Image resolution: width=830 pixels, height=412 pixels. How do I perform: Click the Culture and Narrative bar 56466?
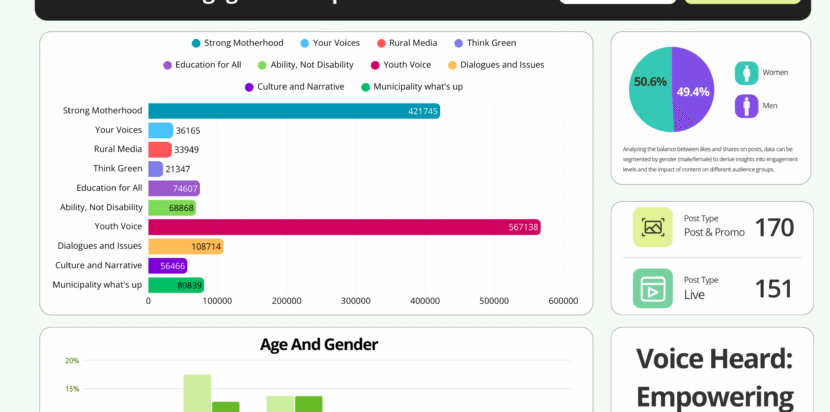pos(168,266)
